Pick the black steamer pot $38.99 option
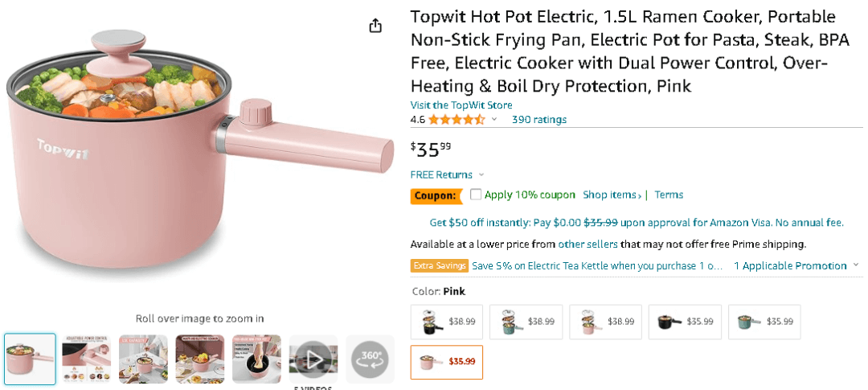 446,322
